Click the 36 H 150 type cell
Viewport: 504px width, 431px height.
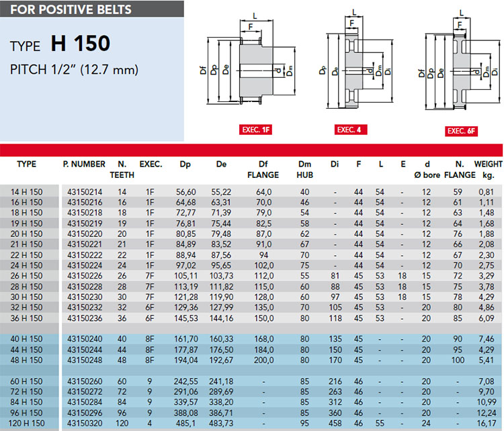tap(27, 318)
